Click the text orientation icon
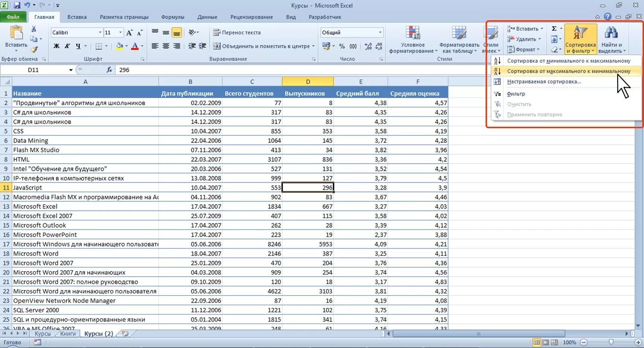 coord(192,33)
